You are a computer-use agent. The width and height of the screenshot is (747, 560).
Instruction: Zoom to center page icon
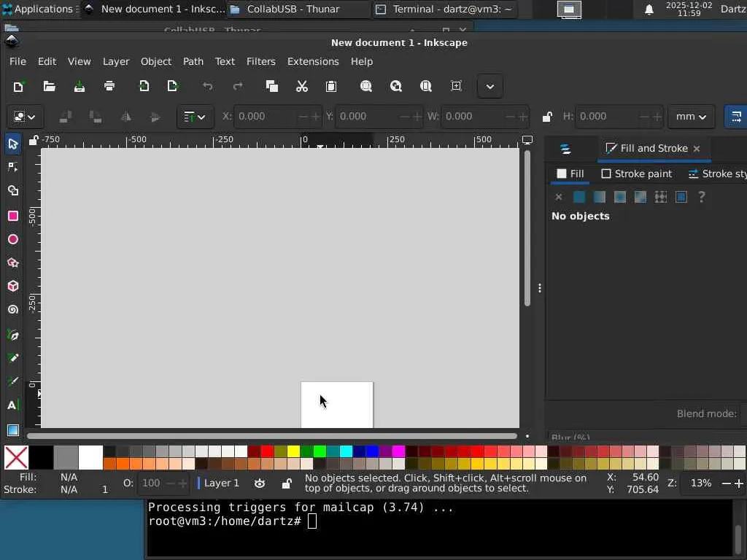[456, 86]
